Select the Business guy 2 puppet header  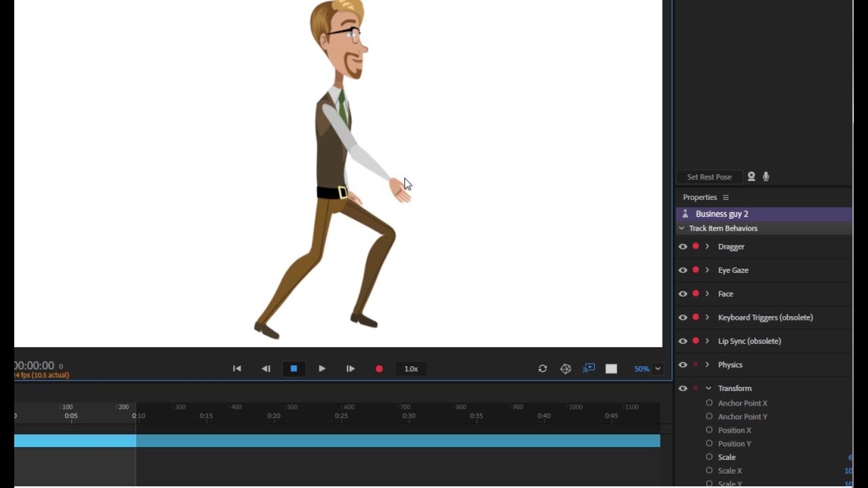(764, 214)
